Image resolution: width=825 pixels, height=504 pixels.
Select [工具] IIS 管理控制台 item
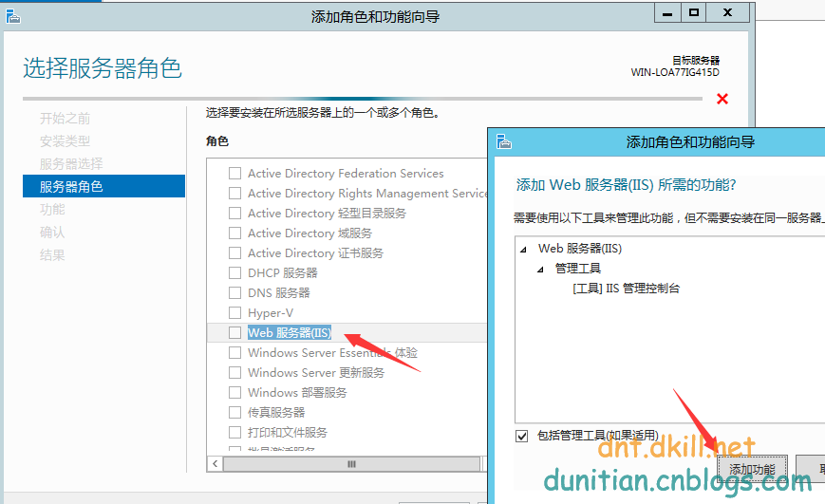tap(627, 289)
